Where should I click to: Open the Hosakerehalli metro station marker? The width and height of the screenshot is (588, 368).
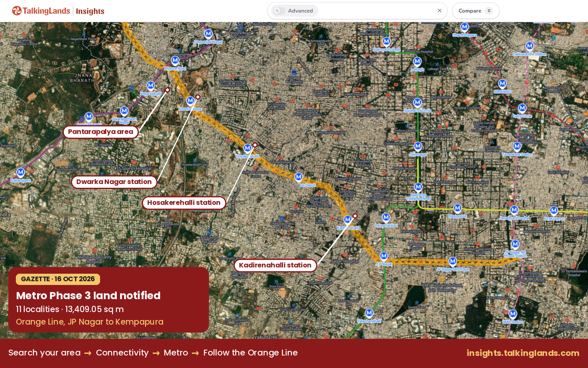pos(248,148)
